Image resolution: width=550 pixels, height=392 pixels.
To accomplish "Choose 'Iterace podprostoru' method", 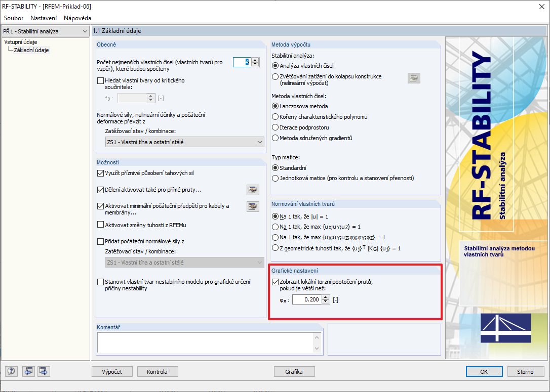I will (276, 127).
